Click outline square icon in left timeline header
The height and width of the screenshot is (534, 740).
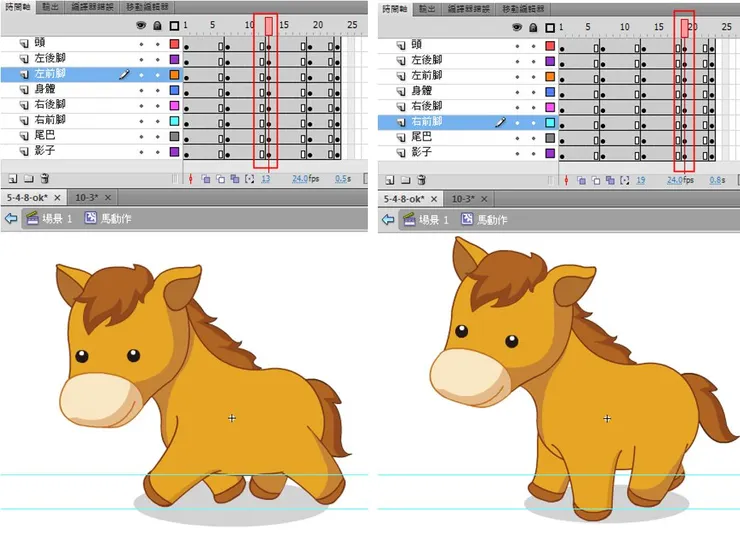coord(174,25)
